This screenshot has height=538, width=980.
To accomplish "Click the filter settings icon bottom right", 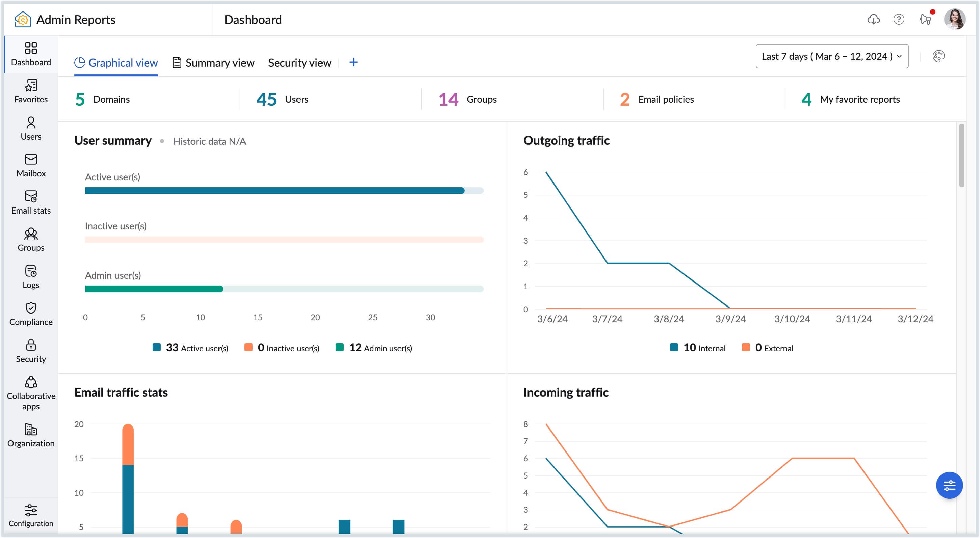I will tap(950, 484).
